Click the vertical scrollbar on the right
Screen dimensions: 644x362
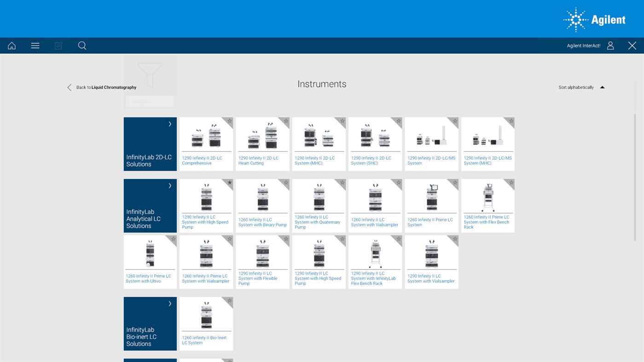(636, 177)
